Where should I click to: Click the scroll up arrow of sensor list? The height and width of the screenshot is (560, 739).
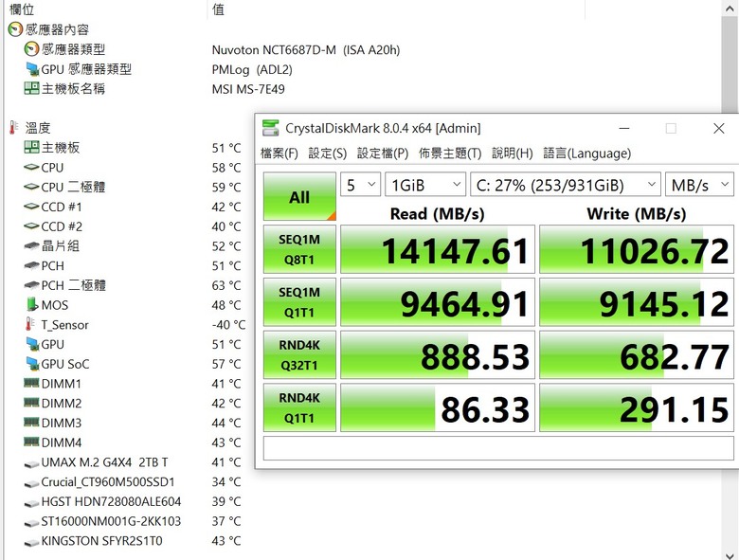[730, 7]
